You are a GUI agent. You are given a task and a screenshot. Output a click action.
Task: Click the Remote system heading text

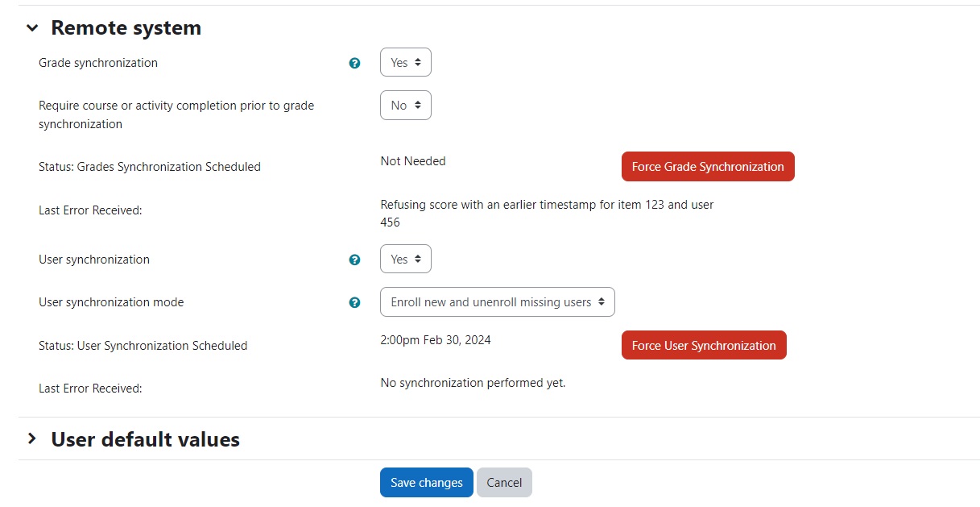(126, 27)
